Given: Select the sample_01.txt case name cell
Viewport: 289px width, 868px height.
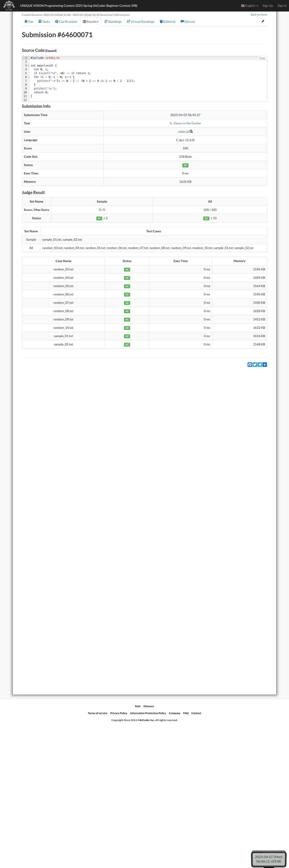Looking at the screenshot, I should pos(63,336).
